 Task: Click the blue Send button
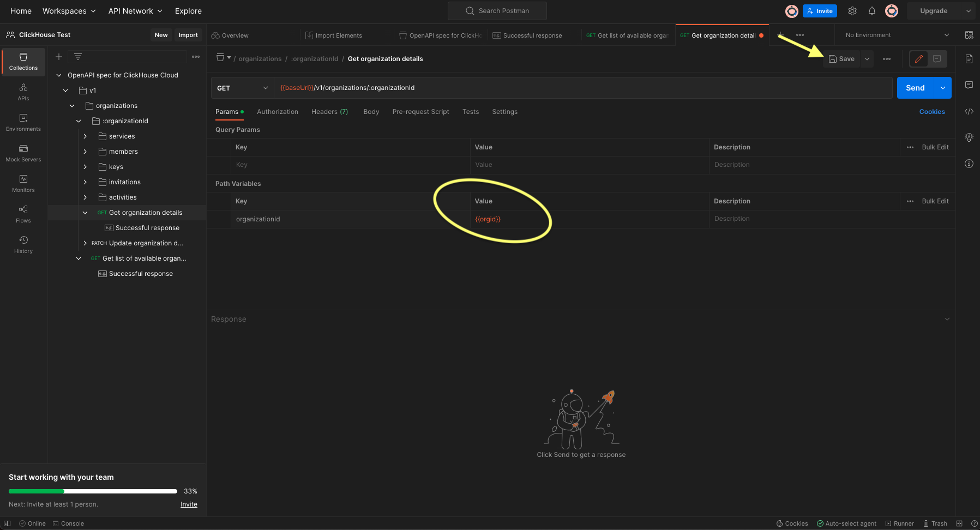[915, 88]
